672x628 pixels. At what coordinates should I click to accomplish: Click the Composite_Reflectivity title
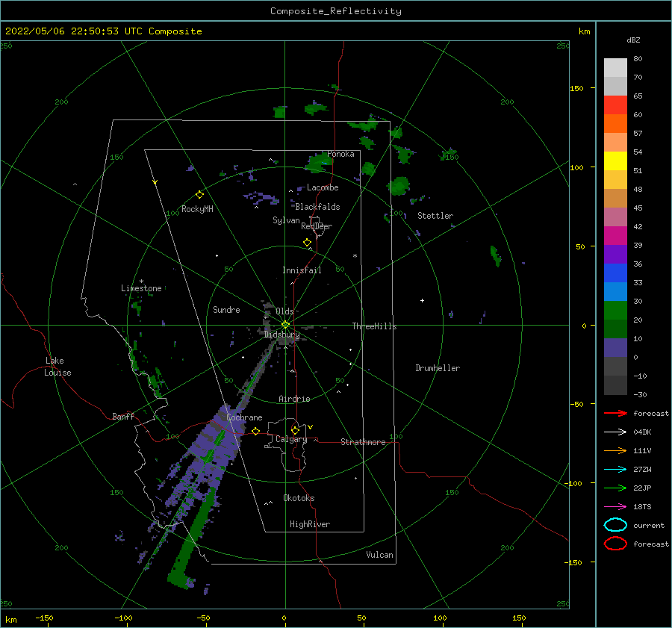click(335, 11)
